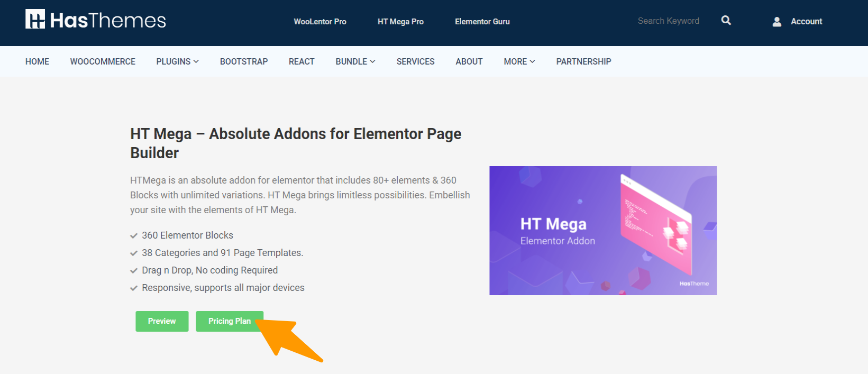Expand the BUNDLE dropdown menu
The height and width of the screenshot is (374, 868).
(x=355, y=61)
